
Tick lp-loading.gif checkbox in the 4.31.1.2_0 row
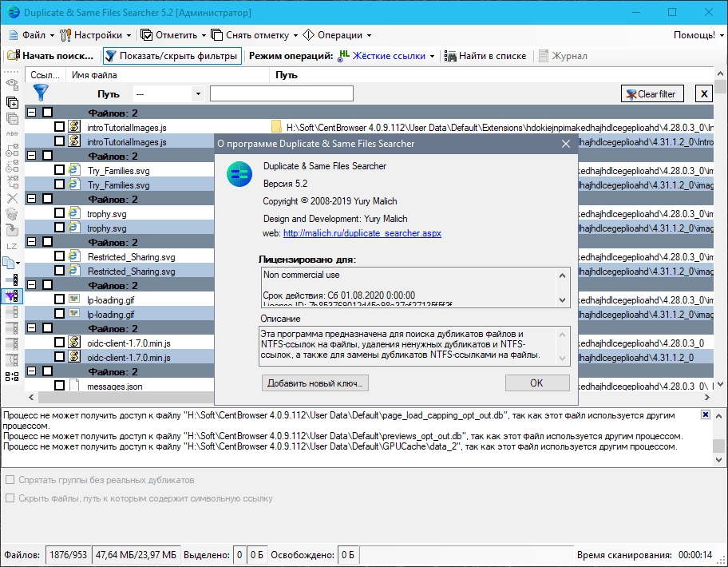(x=59, y=314)
